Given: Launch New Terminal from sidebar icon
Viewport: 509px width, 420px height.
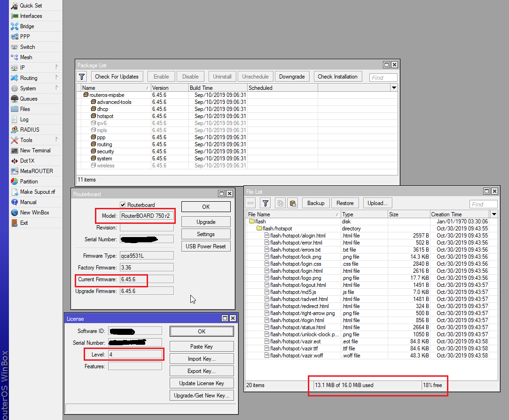Looking at the screenshot, I should coord(15,151).
